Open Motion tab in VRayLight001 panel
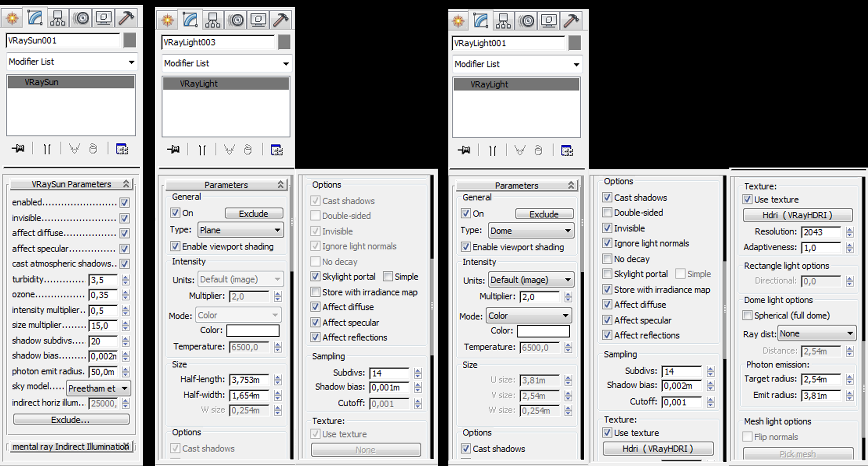The width and height of the screenshot is (868, 466). (526, 21)
